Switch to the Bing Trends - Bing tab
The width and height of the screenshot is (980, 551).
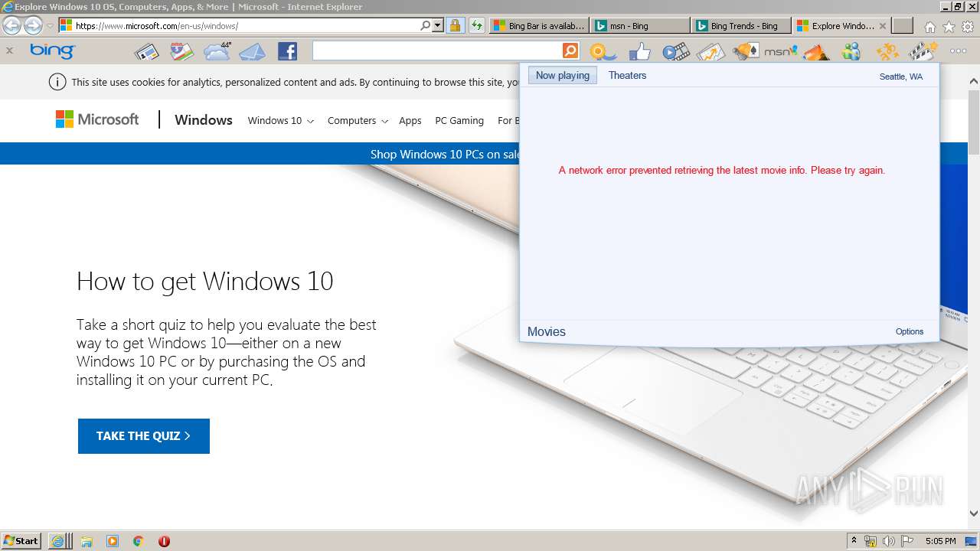[740, 25]
